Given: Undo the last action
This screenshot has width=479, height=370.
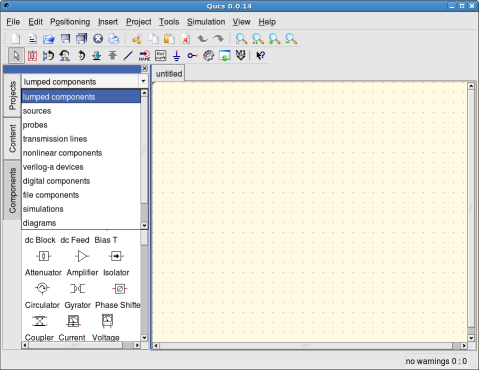Looking at the screenshot, I should coord(202,39).
